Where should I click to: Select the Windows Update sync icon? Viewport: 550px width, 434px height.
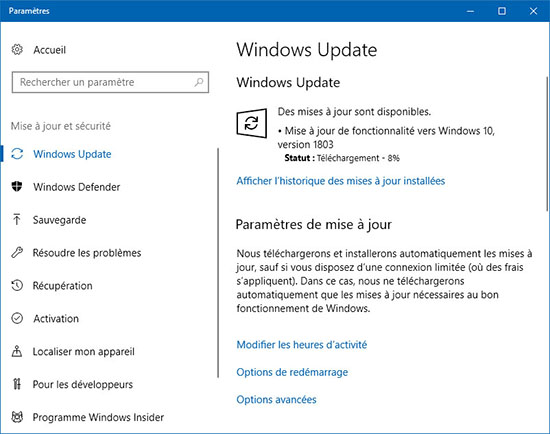17,154
